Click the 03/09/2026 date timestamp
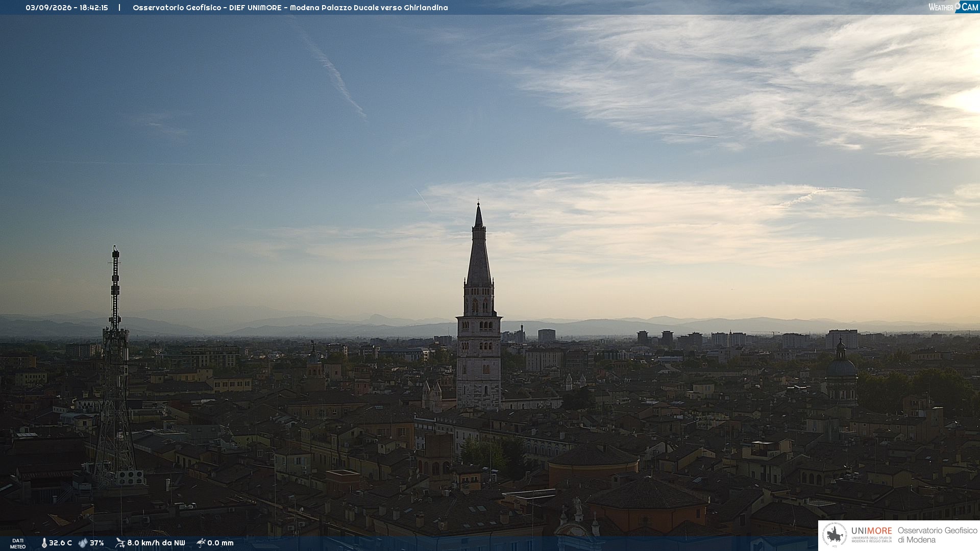Screen dimensions: 980x551 point(48,8)
